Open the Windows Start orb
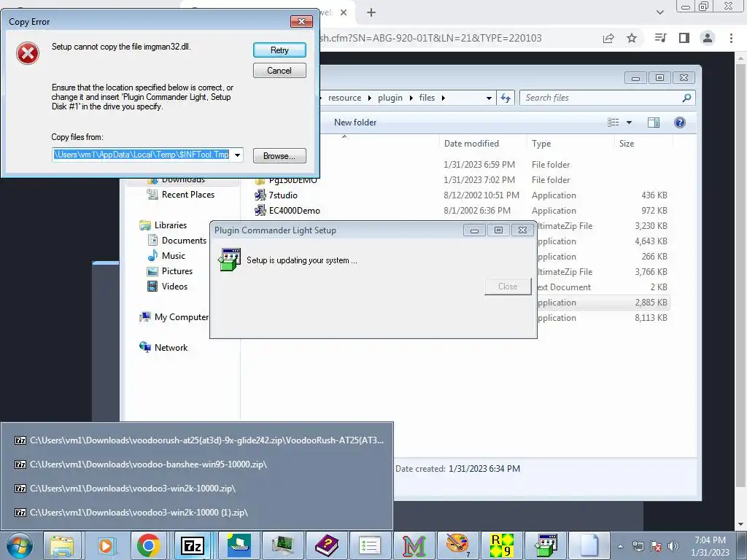Image resolution: width=747 pixels, height=560 pixels. (20, 545)
